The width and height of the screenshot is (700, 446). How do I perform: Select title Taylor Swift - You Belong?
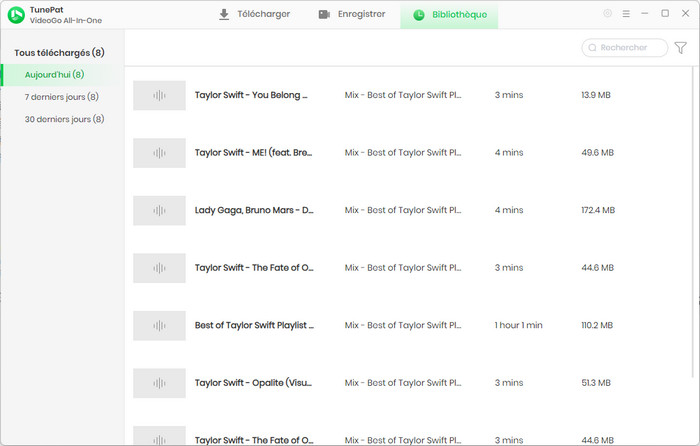(x=251, y=95)
